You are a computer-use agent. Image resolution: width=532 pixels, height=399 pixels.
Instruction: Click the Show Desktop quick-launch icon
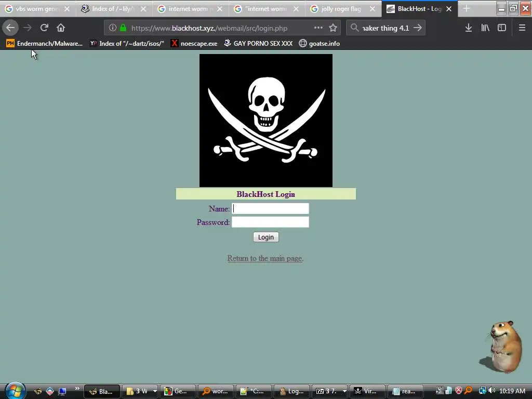[62, 391]
